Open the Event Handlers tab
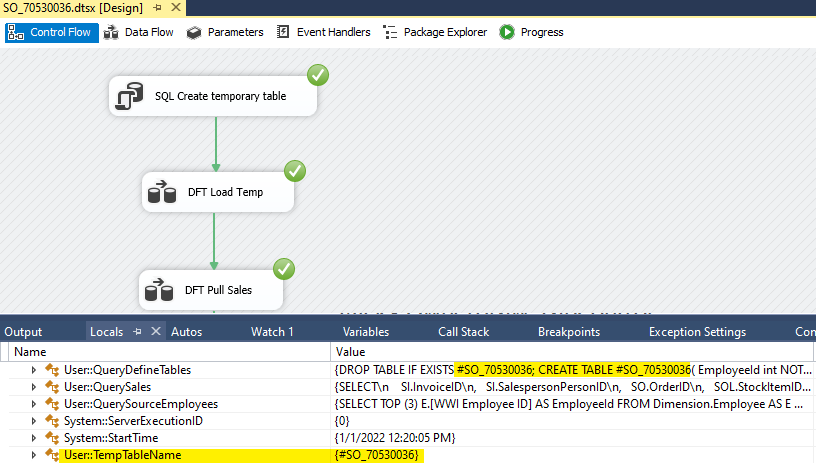The image size is (816, 463). 323,32
